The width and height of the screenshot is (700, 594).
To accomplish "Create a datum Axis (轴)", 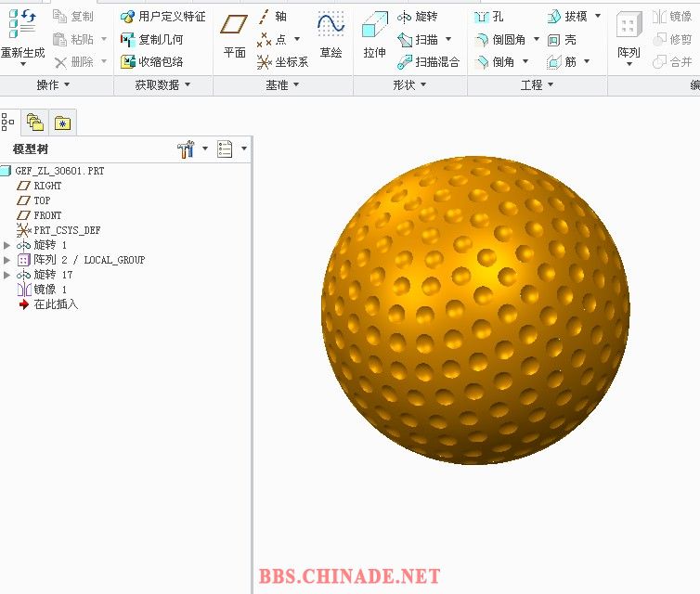I will tap(272, 17).
